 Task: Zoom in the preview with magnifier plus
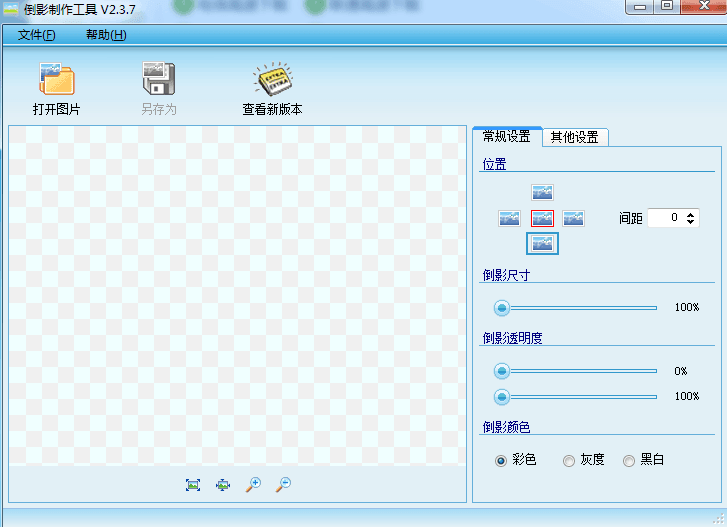[x=253, y=484]
